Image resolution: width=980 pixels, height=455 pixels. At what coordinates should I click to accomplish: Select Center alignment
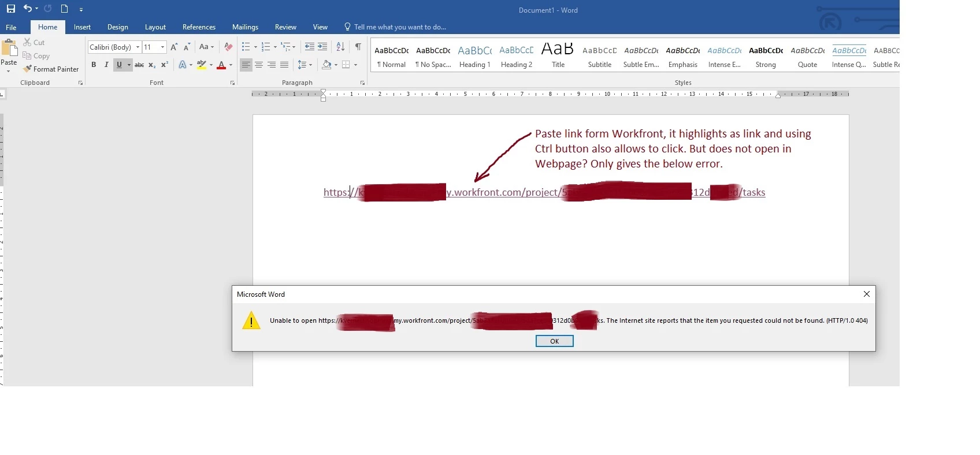click(259, 65)
